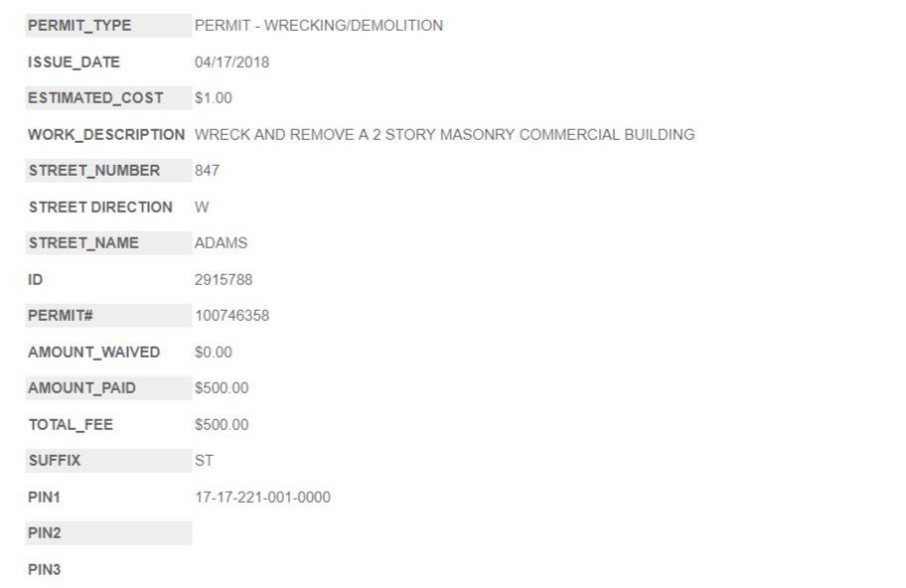Select the PERMIT - WRECKING/DEMOLITION value
This screenshot has width=906, height=588.
click(x=319, y=26)
